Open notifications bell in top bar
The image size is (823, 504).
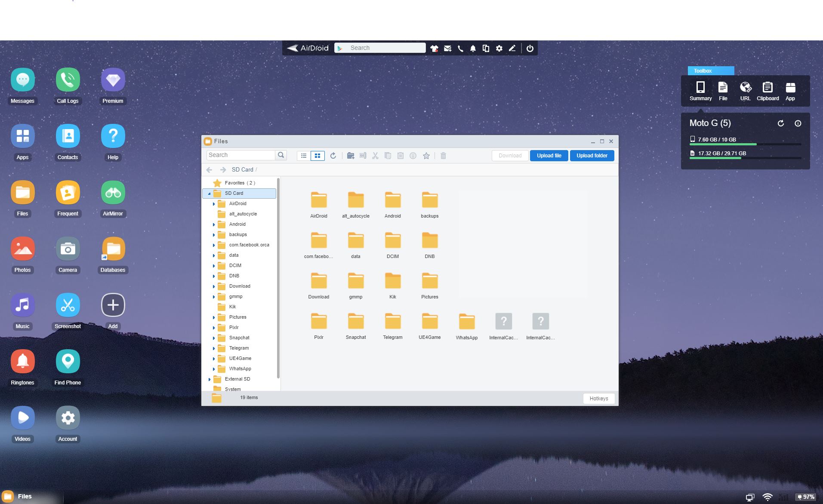(473, 49)
